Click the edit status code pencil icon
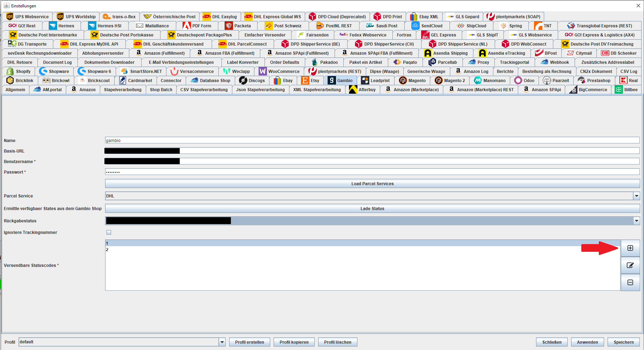Screen dimensions: 644x350 point(630,265)
